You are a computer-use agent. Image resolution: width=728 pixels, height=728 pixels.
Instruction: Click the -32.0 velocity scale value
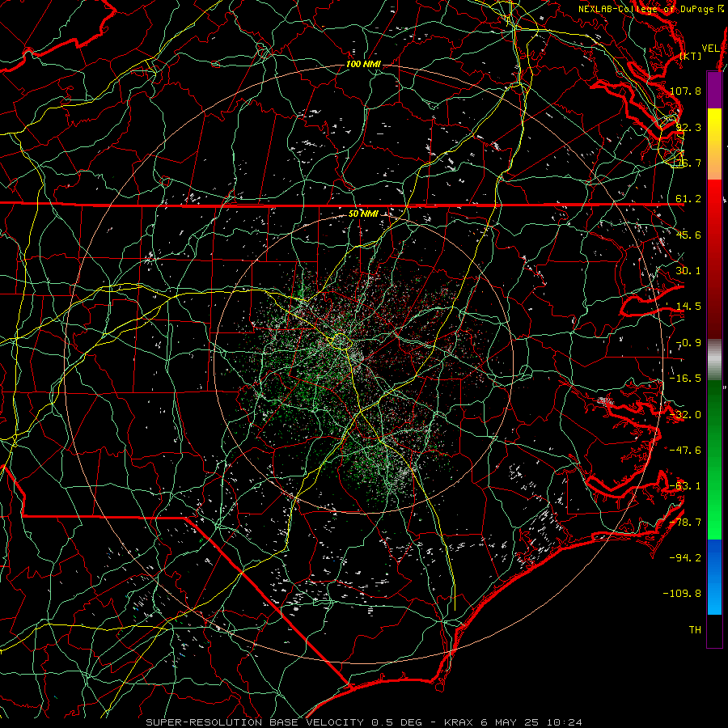pos(685,415)
